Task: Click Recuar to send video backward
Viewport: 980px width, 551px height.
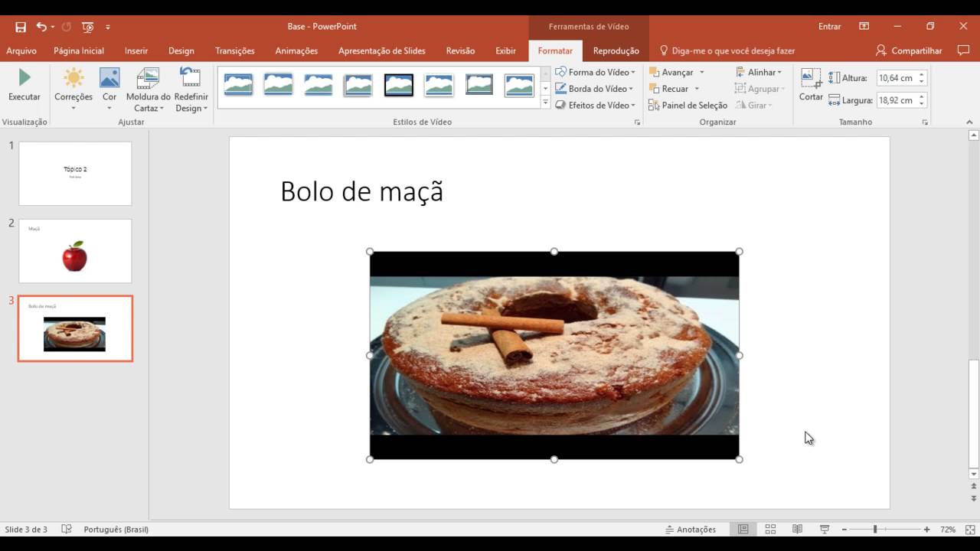Action: [668, 89]
